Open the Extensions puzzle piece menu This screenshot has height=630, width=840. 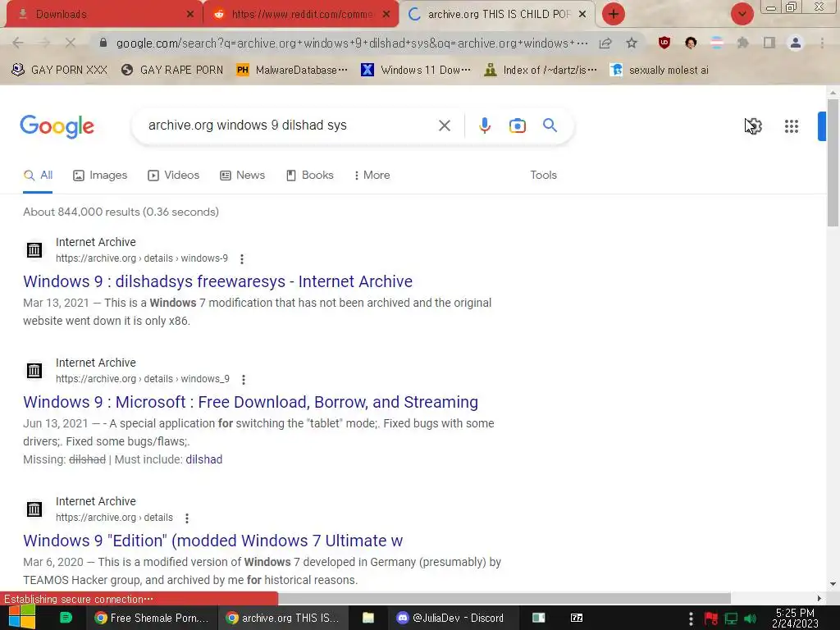coord(742,43)
